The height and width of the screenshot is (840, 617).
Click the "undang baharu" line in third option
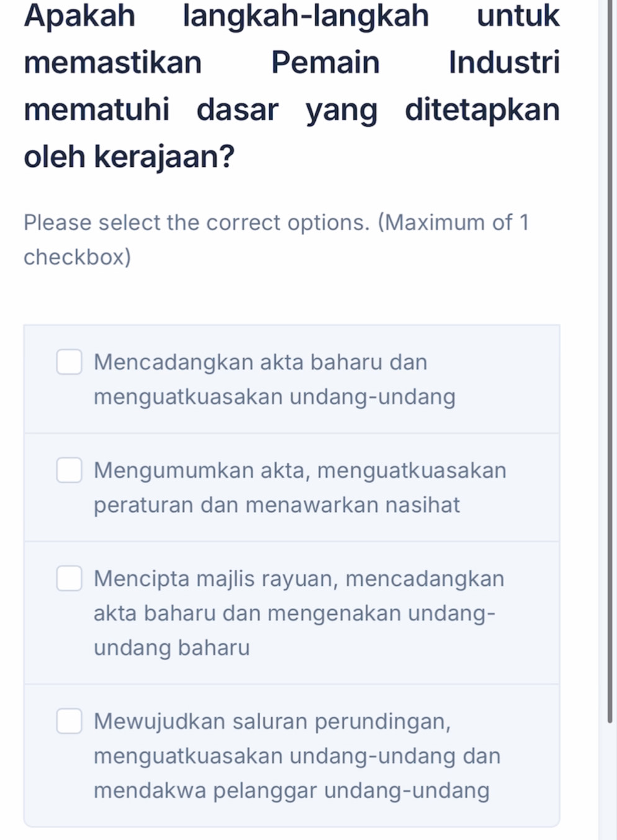point(172,648)
